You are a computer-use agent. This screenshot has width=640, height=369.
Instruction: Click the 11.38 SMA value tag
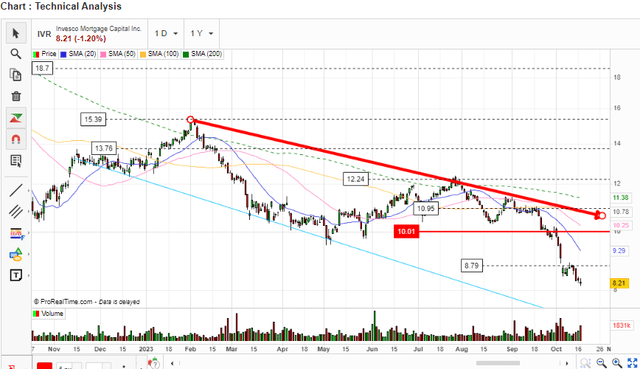[x=620, y=198]
